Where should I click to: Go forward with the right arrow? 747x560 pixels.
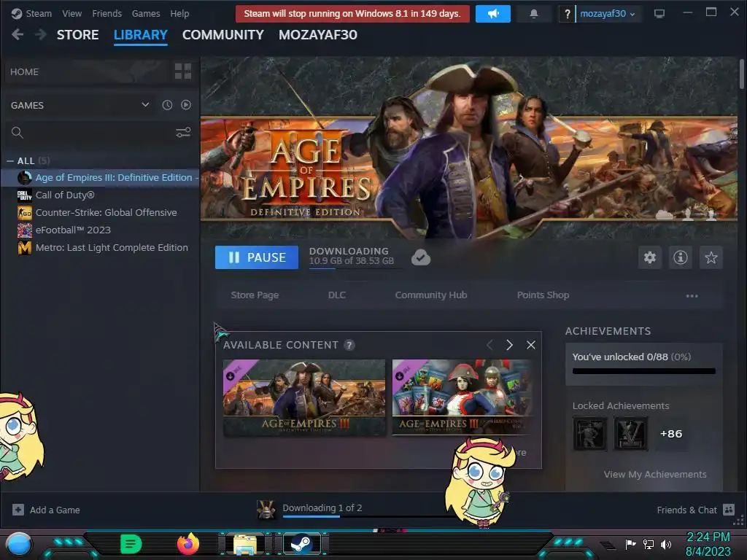click(x=41, y=34)
